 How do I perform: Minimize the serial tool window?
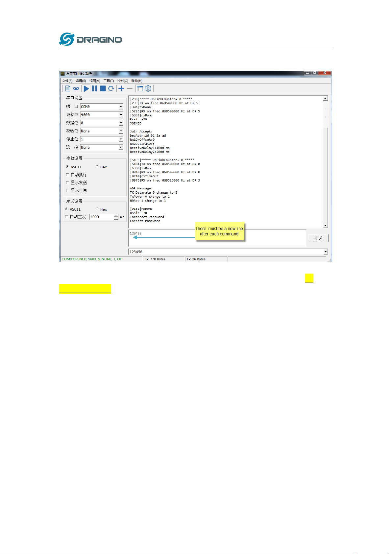pos(307,73)
